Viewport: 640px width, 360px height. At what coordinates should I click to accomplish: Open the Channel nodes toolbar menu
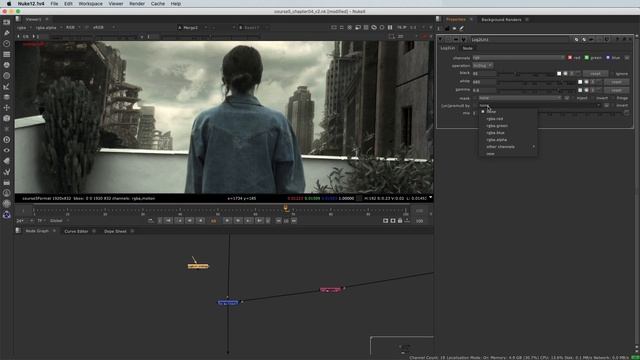7,54
